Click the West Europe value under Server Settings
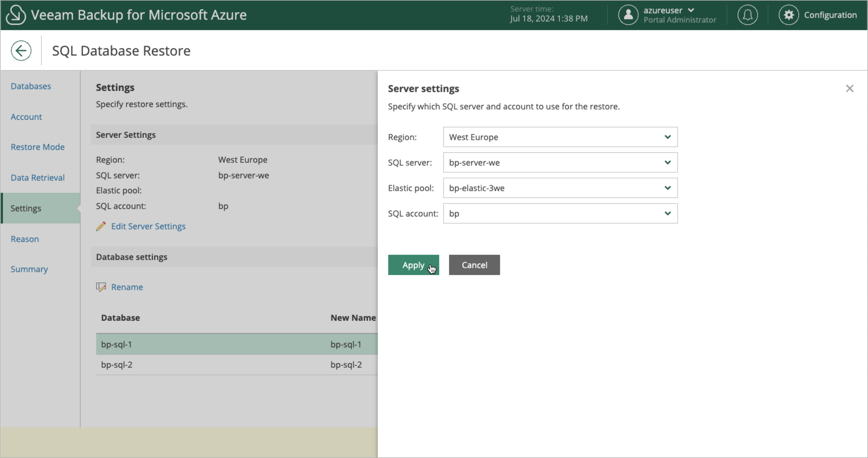Viewport: 868px width, 458px height. pyautogui.click(x=242, y=160)
